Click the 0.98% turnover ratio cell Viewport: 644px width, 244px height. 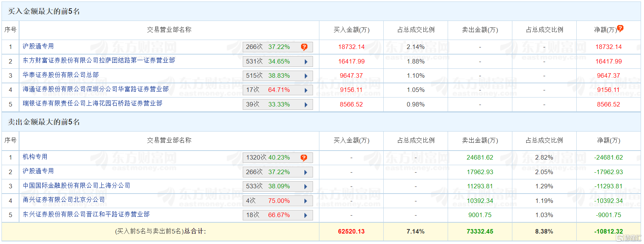[416, 104]
